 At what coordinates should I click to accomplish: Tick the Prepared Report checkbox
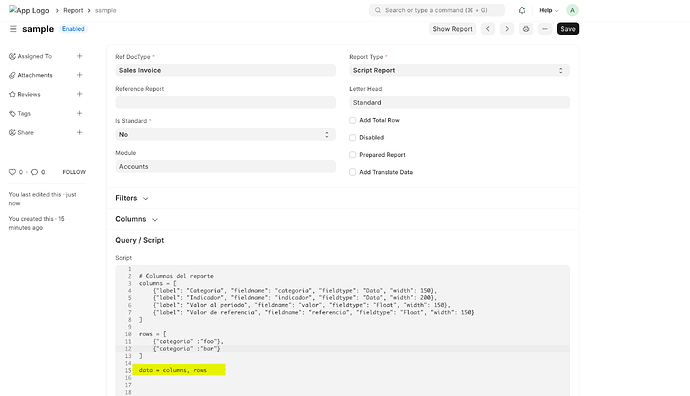(x=352, y=154)
